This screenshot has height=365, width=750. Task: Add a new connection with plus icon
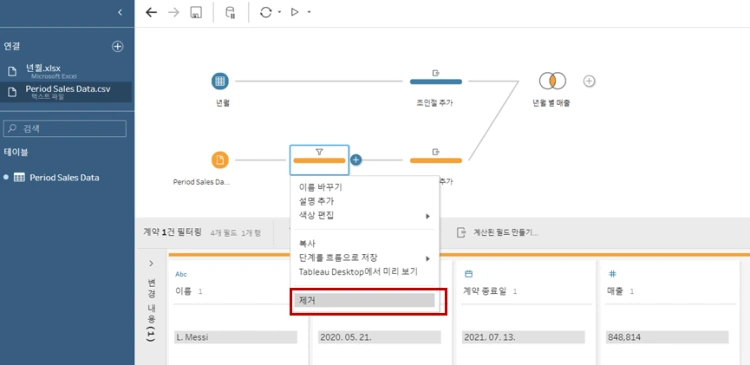pyautogui.click(x=117, y=46)
